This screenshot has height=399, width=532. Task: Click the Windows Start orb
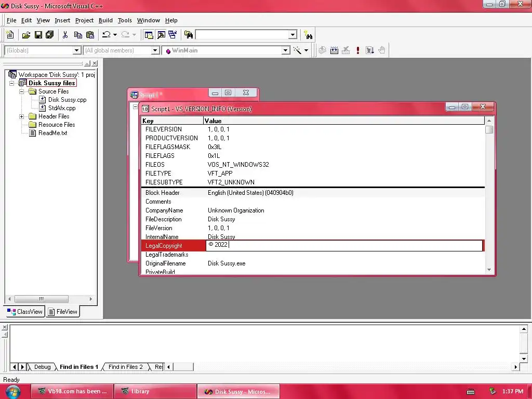tap(12, 392)
